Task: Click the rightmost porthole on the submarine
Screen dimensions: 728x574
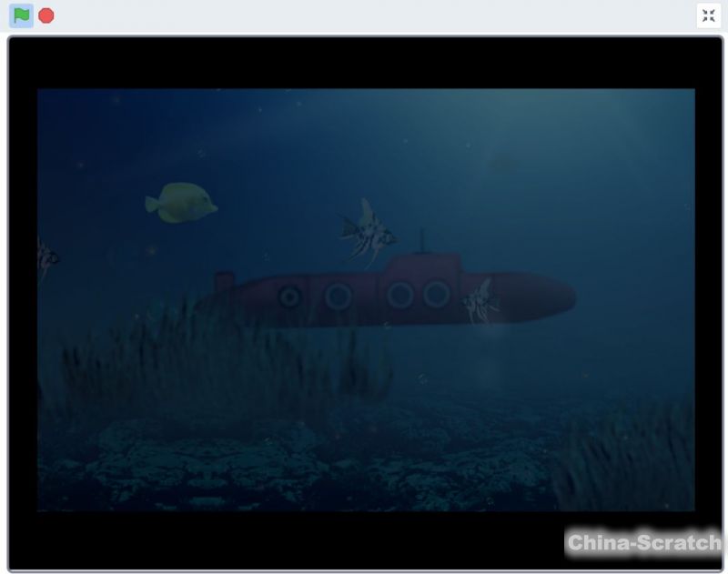Action: tap(437, 294)
